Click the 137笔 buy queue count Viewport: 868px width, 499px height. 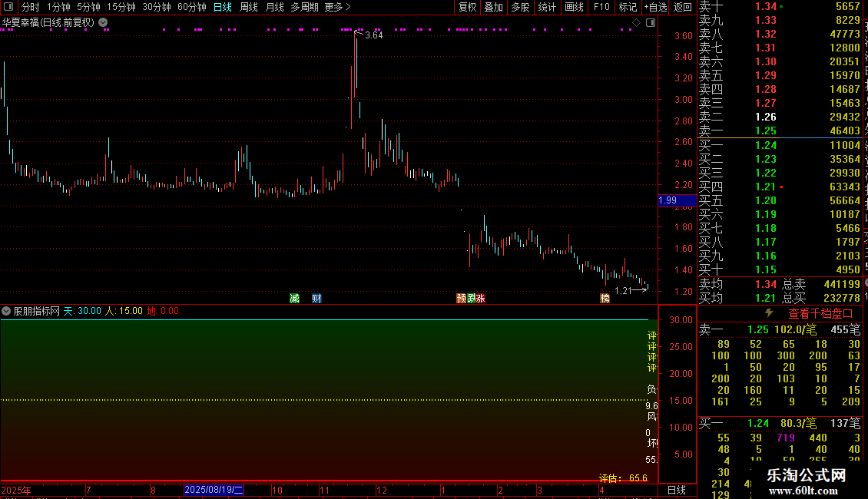point(845,423)
